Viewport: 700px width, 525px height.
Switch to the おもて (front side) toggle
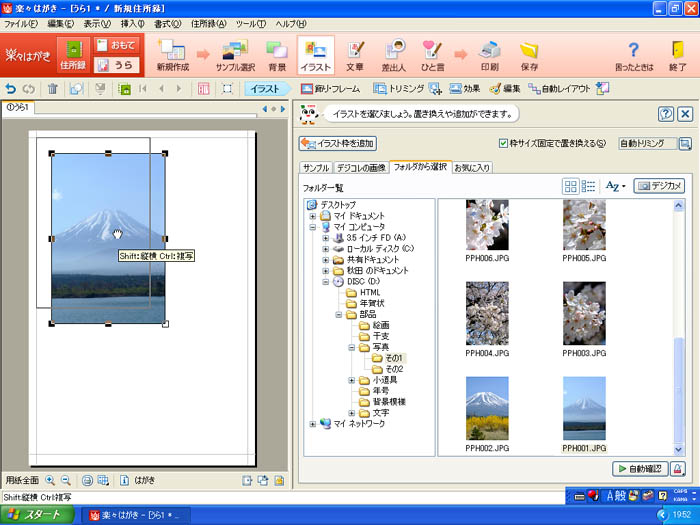[116, 44]
